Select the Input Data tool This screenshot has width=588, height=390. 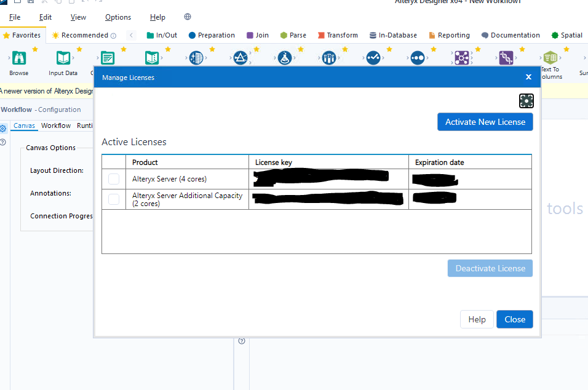tap(62, 57)
